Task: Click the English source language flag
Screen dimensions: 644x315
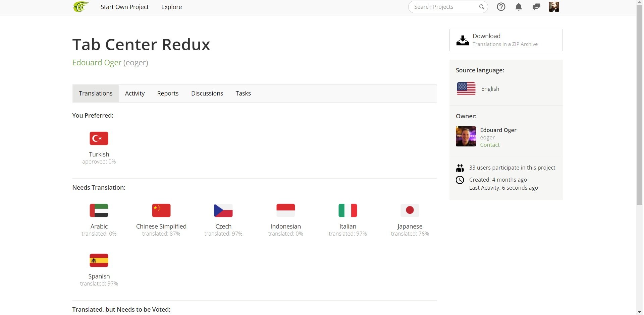Action: coord(466,88)
